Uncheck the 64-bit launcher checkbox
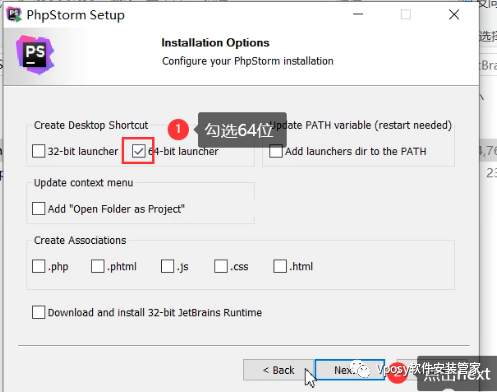Screen dimensions: 497x392 click(138, 151)
